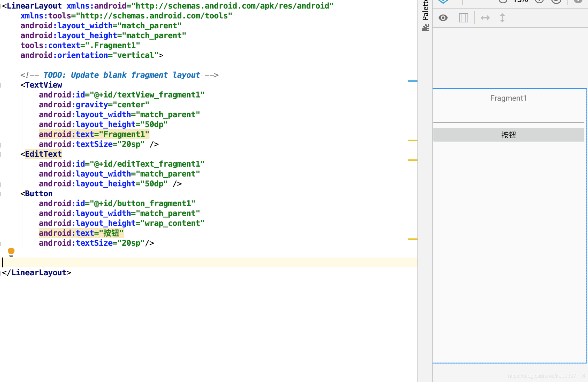Click the xmlns:tools namespace line
This screenshot has width=588, height=382.
(x=126, y=16)
